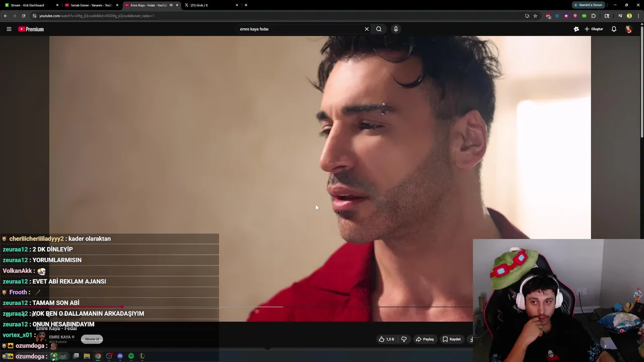Open a new browser tab

coord(246,5)
